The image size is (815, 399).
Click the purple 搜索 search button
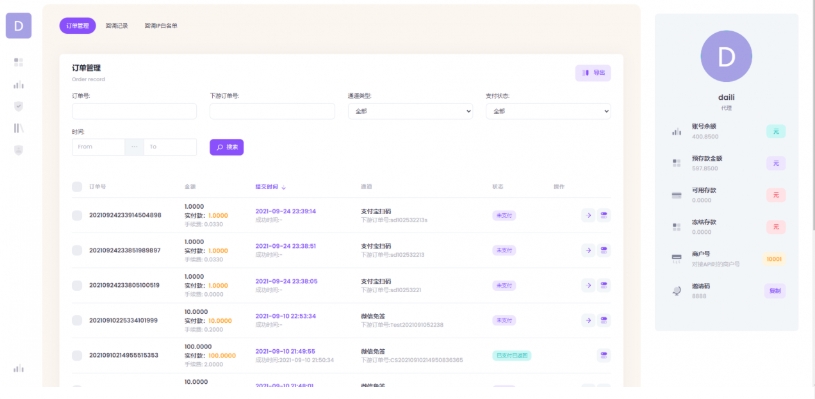click(x=227, y=147)
